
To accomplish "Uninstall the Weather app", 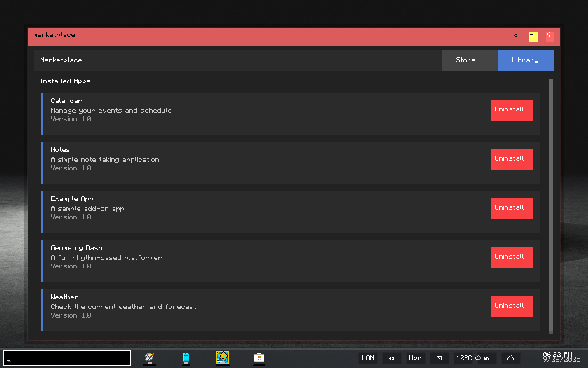I will 512,306.
